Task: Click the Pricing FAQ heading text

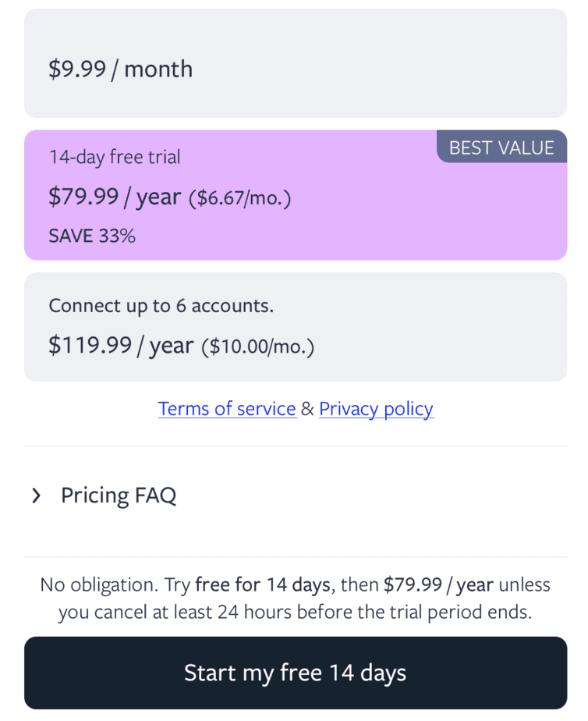Action: click(x=119, y=495)
